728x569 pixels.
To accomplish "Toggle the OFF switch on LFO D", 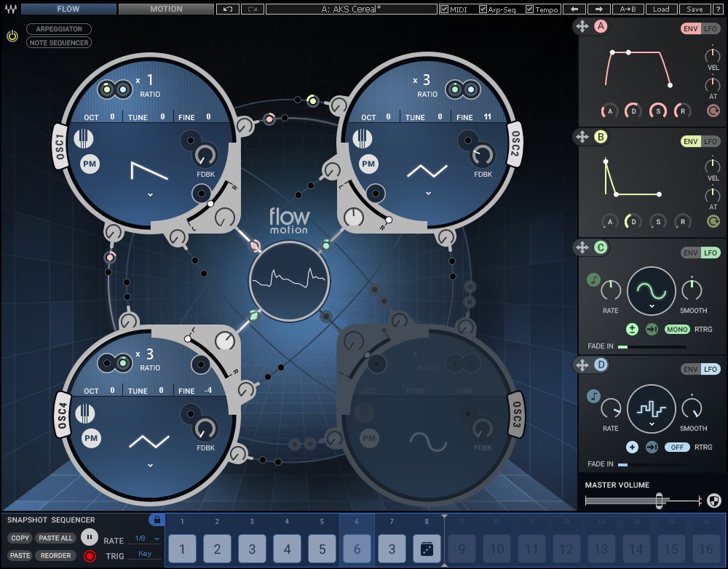I will click(x=677, y=447).
